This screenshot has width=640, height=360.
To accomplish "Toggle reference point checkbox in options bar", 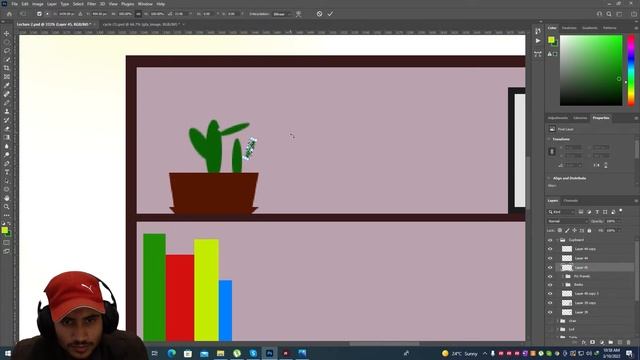I will (39, 14).
